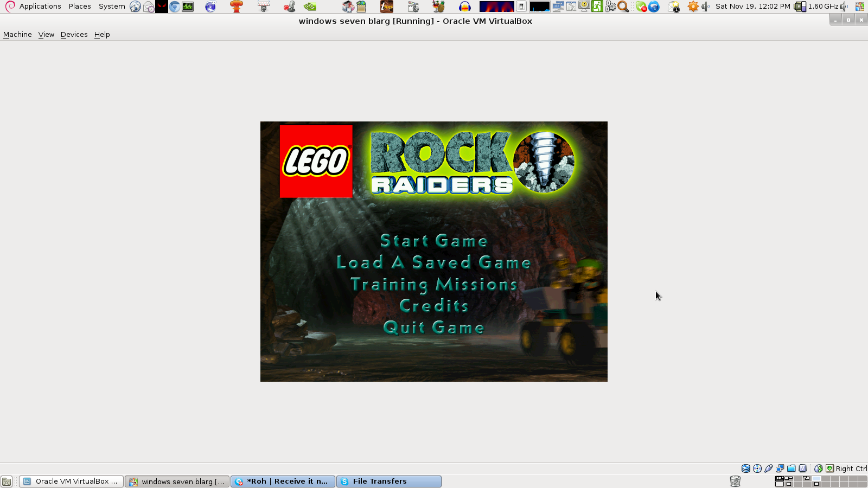This screenshot has width=868, height=488.
Task: Open the Devices menu
Action: tap(74, 34)
